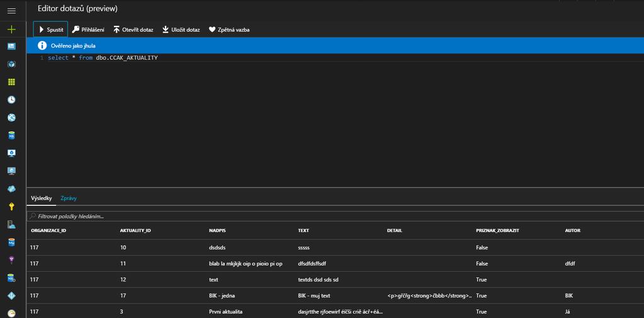Viewport: 644px width, 318px height.
Task: Open the Dashboard icon in the sidebar
Action: pos(11,46)
